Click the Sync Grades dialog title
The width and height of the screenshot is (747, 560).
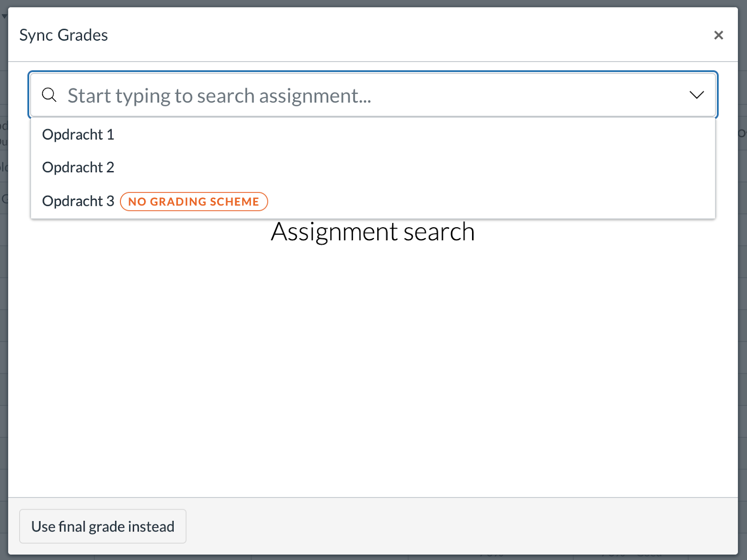click(63, 35)
